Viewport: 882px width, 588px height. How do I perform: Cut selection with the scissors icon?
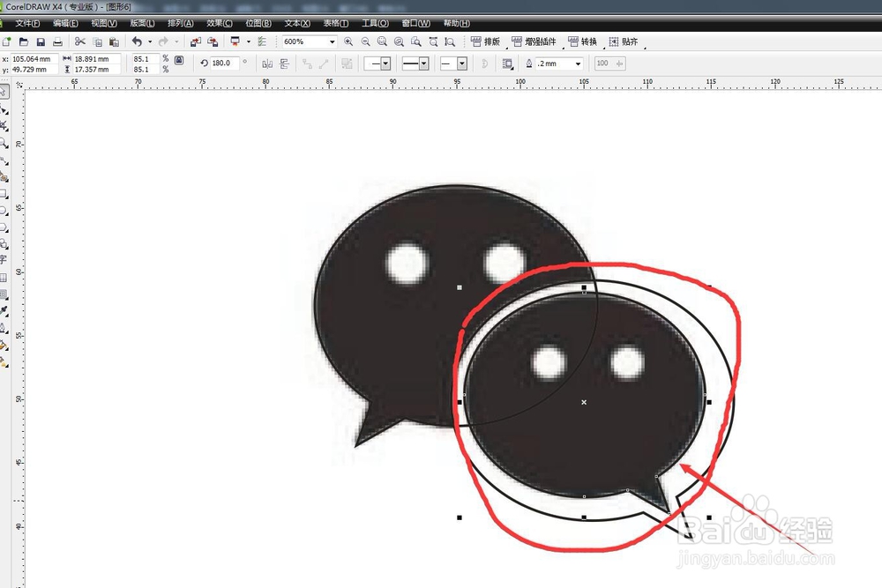click(x=80, y=41)
